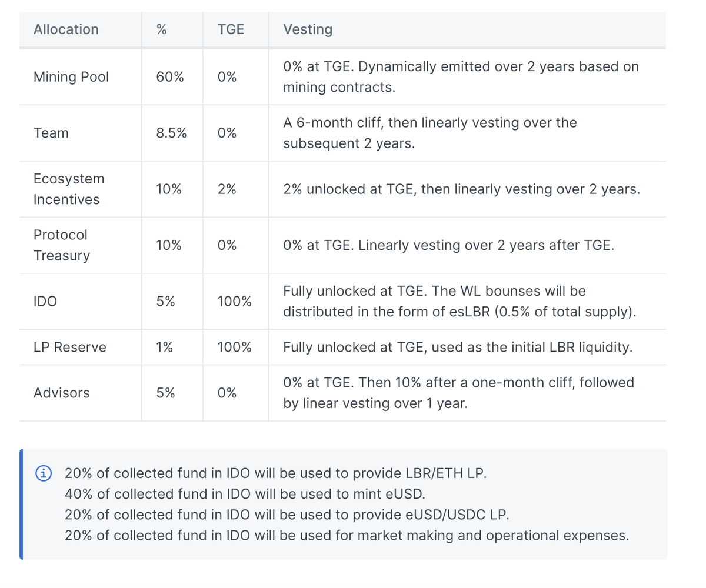This screenshot has height=588, width=706.
Task: Click the market making and operational expenses line
Action: coord(347,536)
